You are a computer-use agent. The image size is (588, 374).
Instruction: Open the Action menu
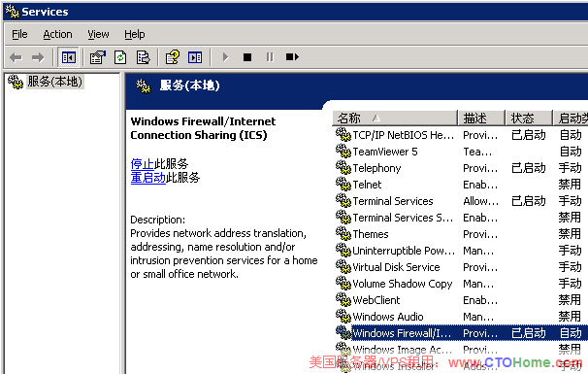(57, 34)
